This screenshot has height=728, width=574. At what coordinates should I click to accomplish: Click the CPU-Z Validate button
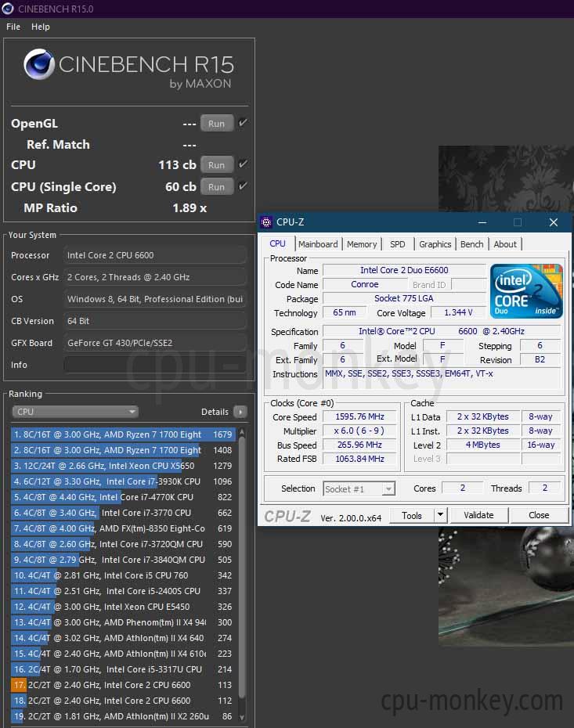tap(478, 515)
